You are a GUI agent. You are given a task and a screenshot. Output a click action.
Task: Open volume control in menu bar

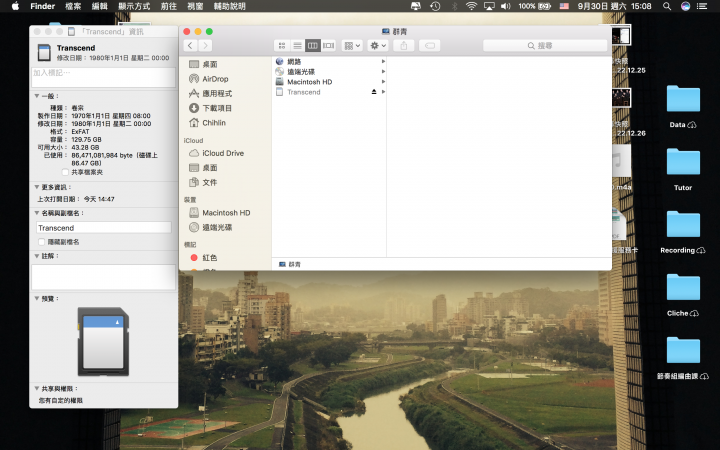(x=506, y=6)
